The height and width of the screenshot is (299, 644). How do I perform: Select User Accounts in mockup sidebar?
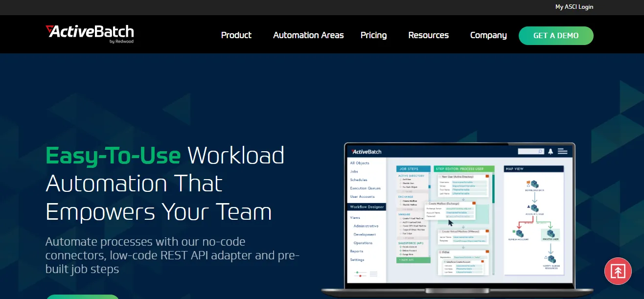pyautogui.click(x=363, y=197)
